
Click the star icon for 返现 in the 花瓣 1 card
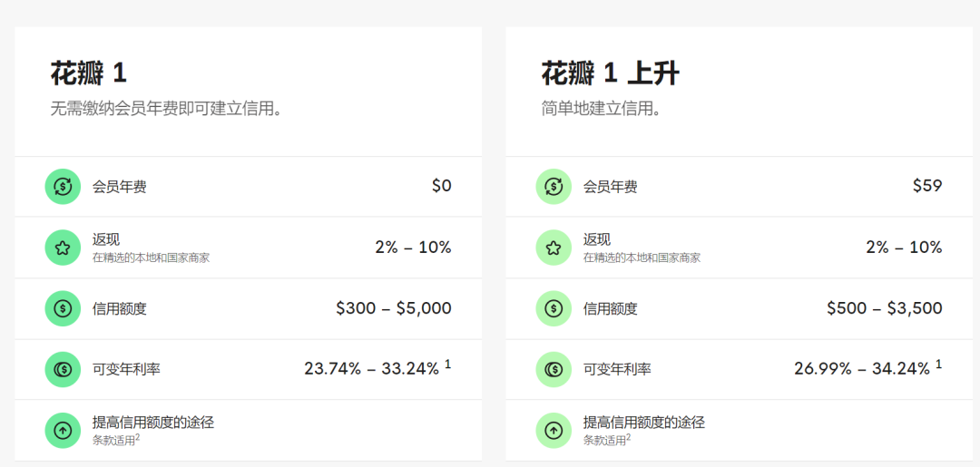coord(63,248)
